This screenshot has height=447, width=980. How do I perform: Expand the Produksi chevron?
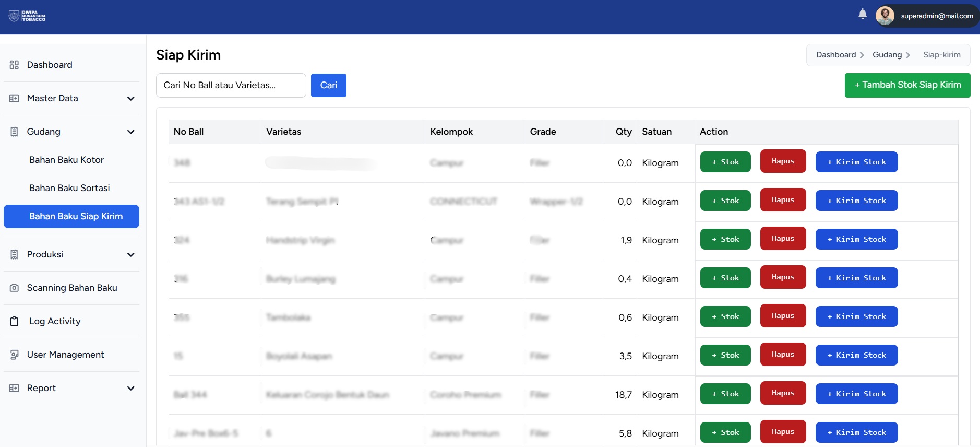pos(130,254)
